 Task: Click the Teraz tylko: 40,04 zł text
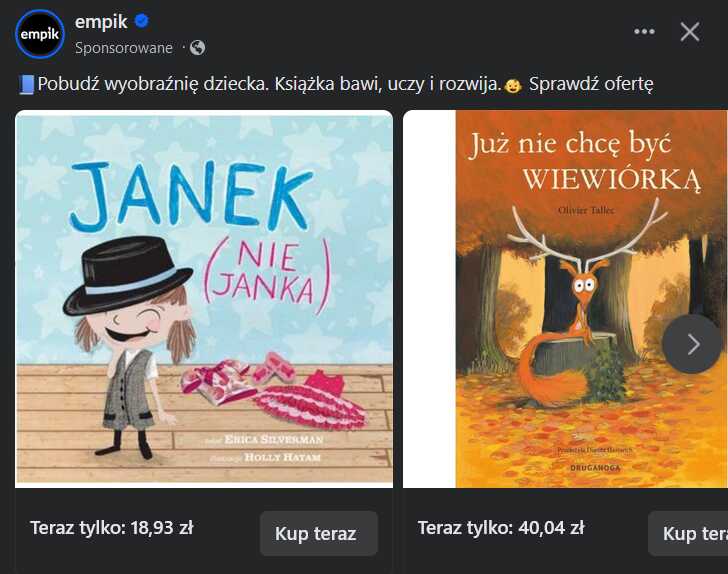[500, 528]
